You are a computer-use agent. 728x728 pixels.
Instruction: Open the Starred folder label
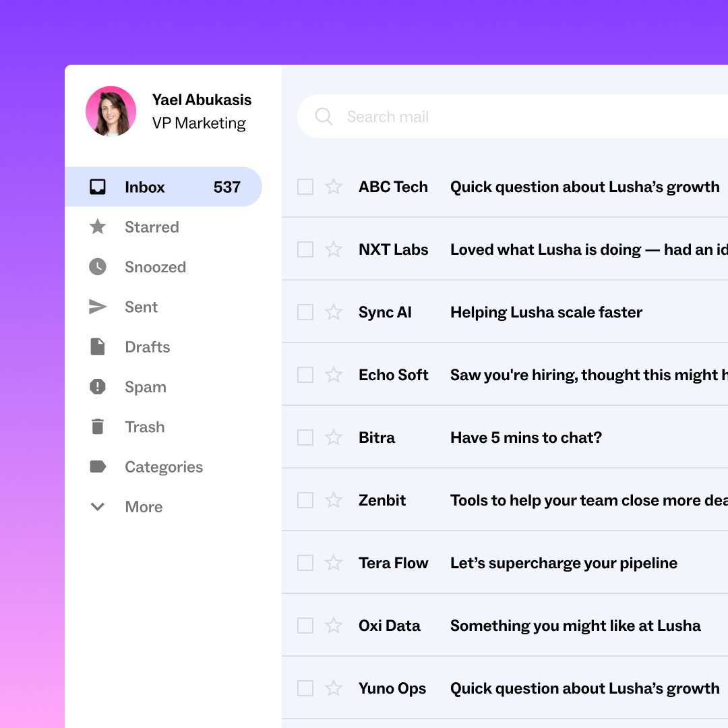coord(152,227)
